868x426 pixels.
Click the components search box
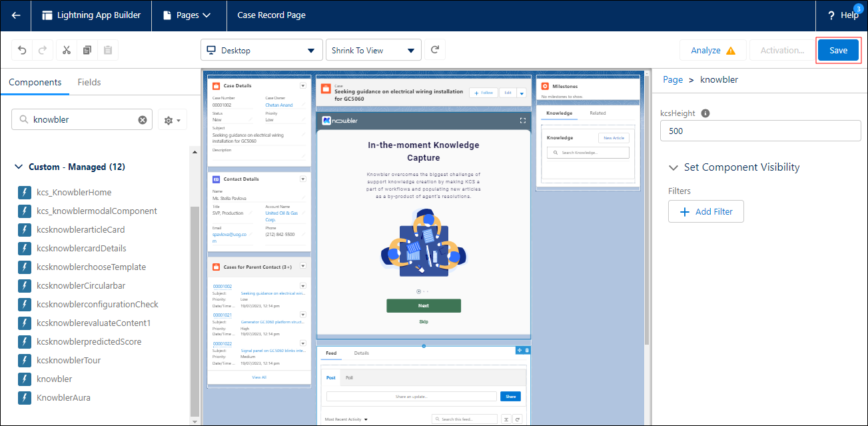[82, 120]
